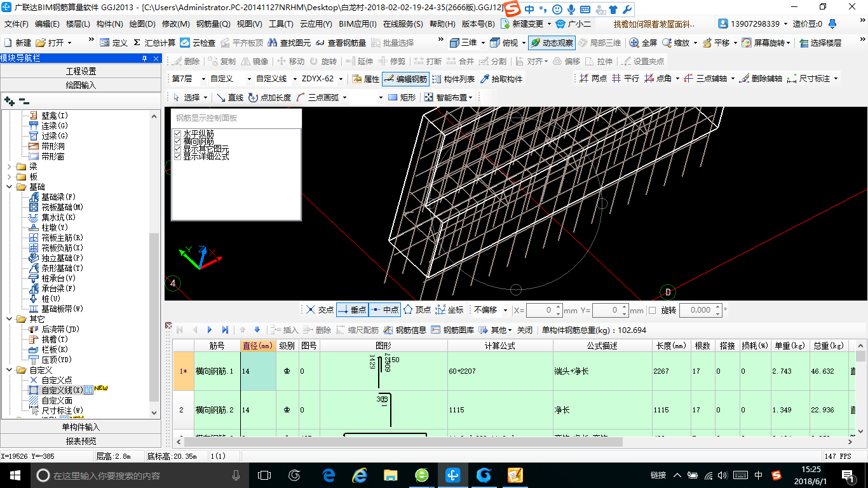
Task: Toggle 显示详细公式 checkbox
Action: point(178,156)
